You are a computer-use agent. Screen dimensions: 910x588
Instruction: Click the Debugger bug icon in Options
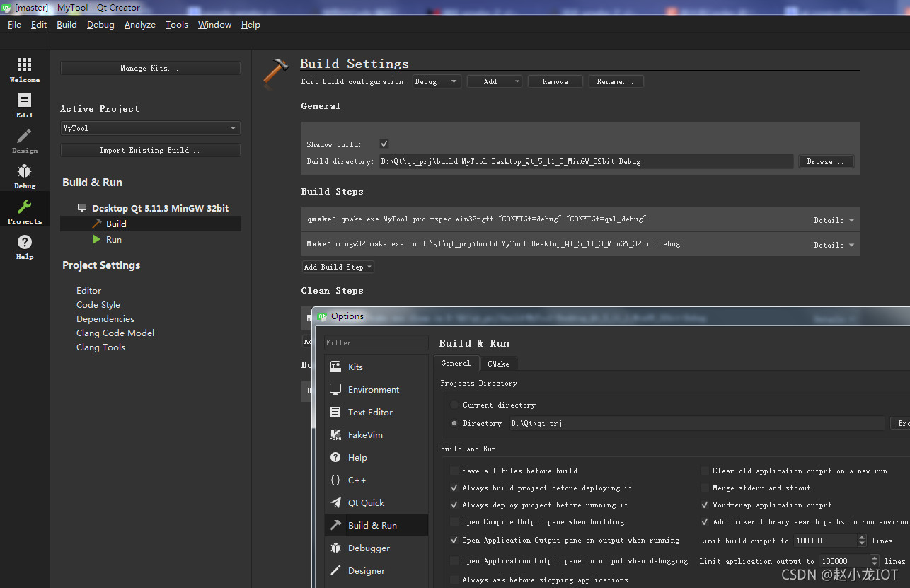[x=335, y=548]
